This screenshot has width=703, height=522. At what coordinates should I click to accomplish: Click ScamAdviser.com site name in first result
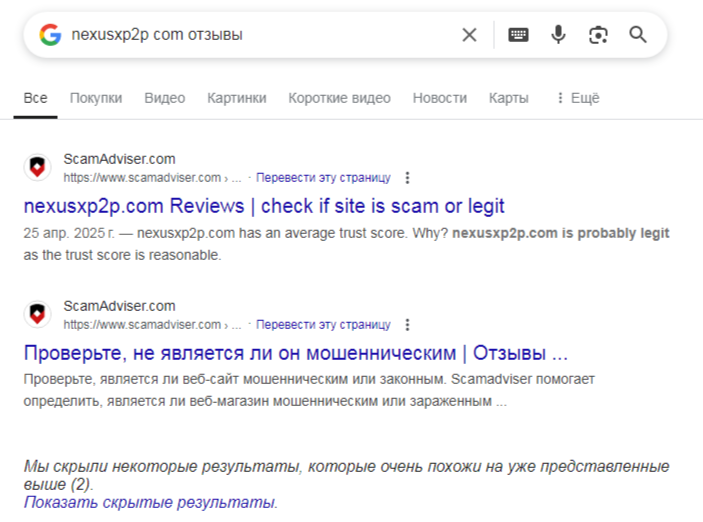119,159
